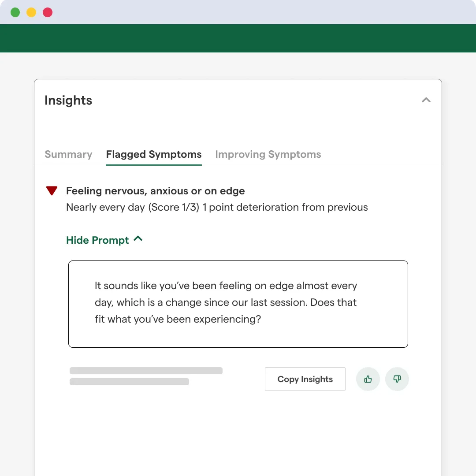The image size is (476, 476).
Task: Click the yellow window control dot
Action: click(31, 12)
